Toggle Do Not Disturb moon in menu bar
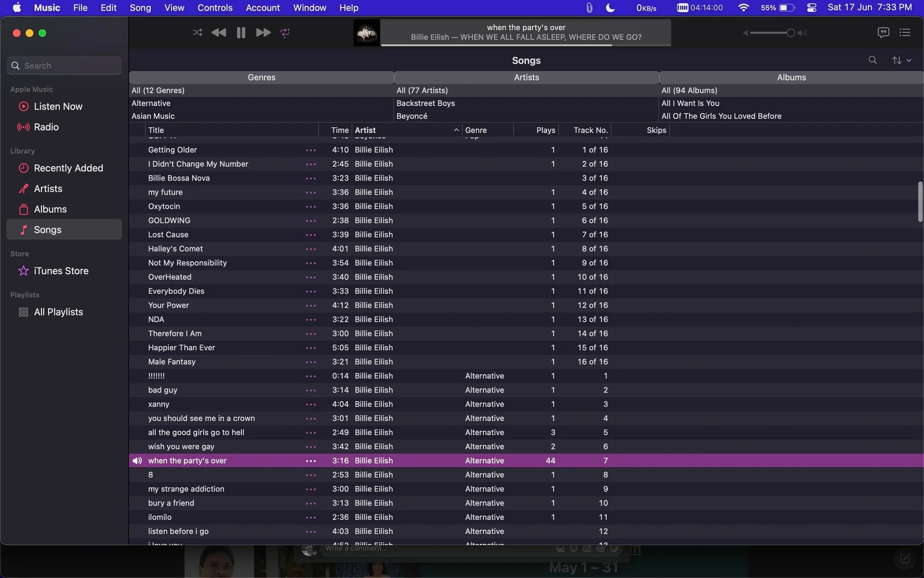 click(610, 8)
